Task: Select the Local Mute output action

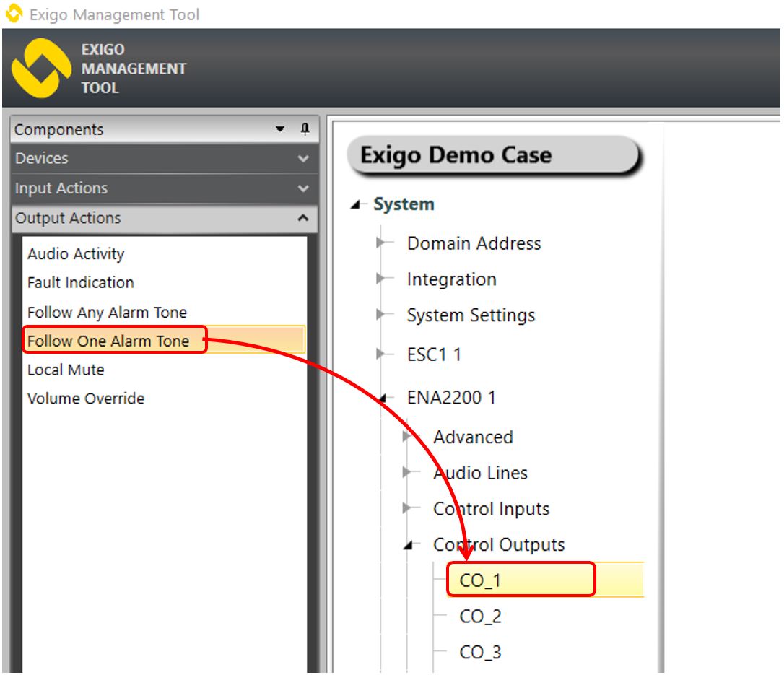Action: tap(66, 370)
